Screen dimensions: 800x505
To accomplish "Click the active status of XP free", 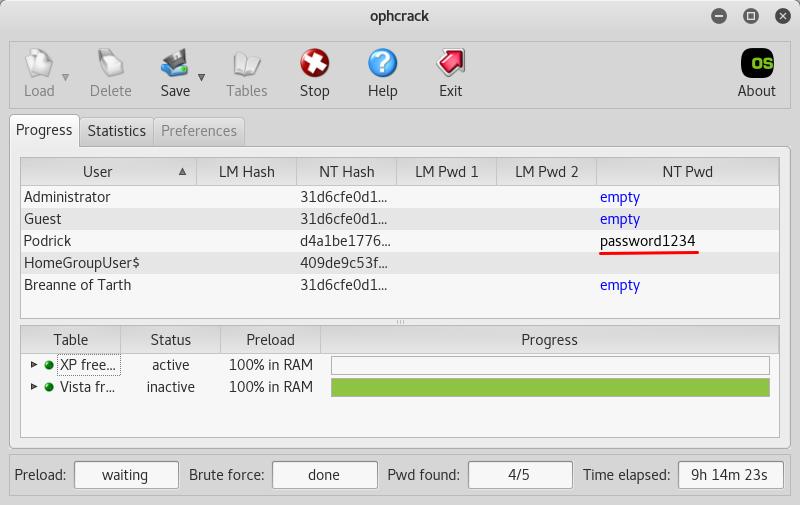I will (170, 365).
